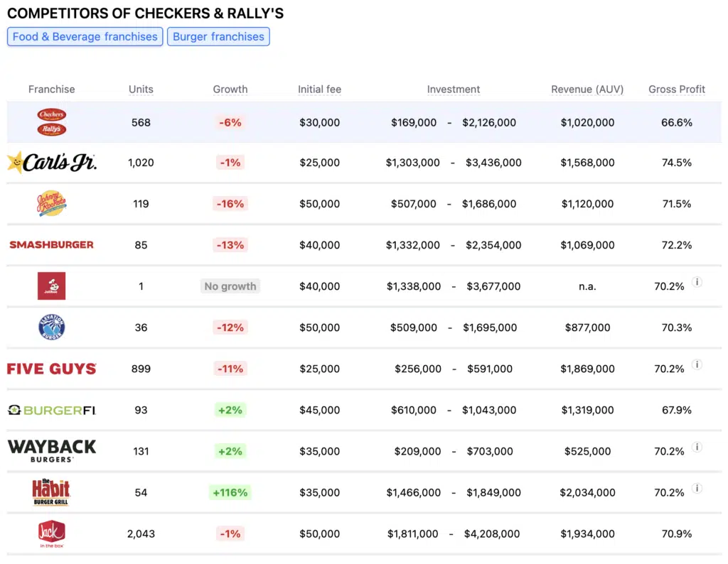Open the Habit Burger Grill logo

coord(51,492)
